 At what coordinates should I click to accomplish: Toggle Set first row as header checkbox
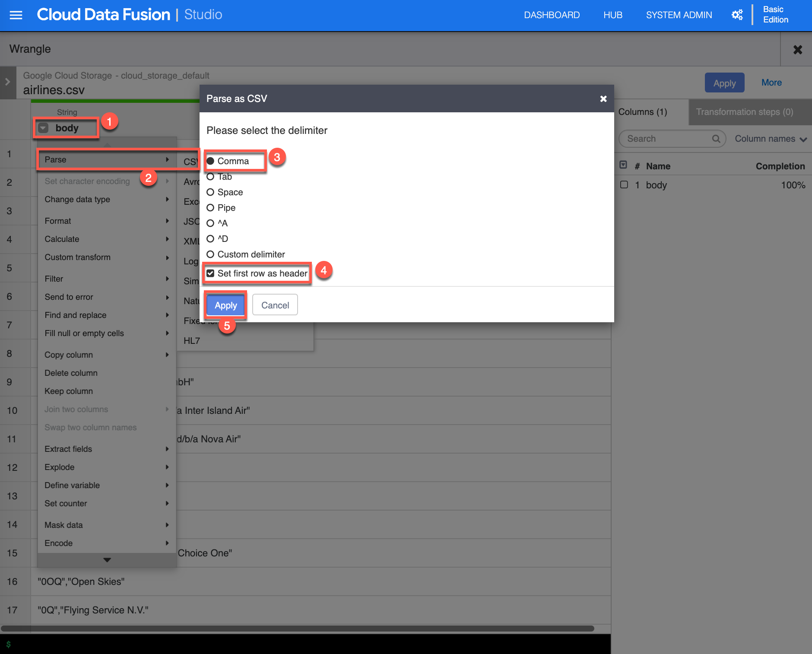(210, 273)
